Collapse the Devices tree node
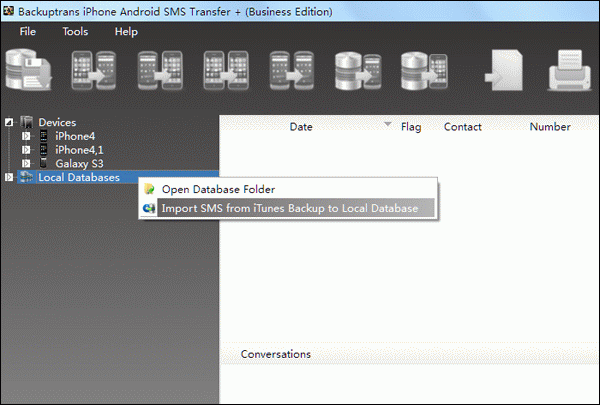600x405 pixels. (9, 122)
